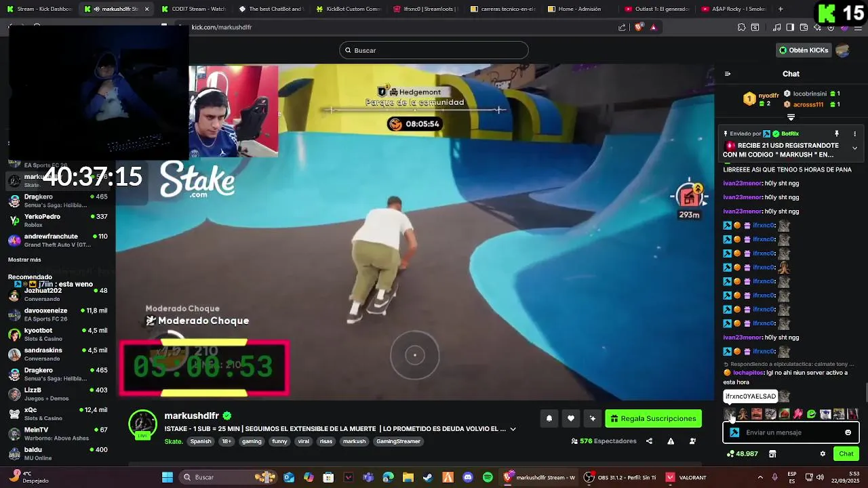Open OBS 31.1.2 in the taskbar

click(x=621, y=477)
